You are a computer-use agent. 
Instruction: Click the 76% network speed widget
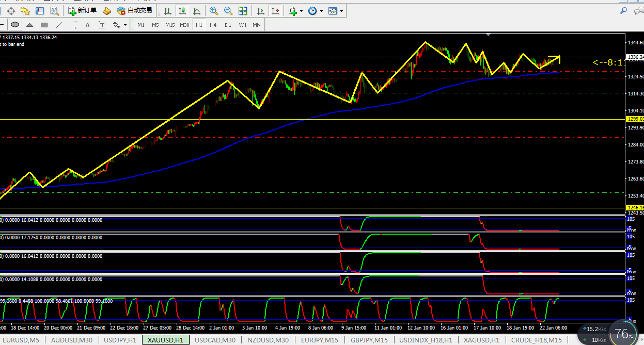click(x=624, y=334)
